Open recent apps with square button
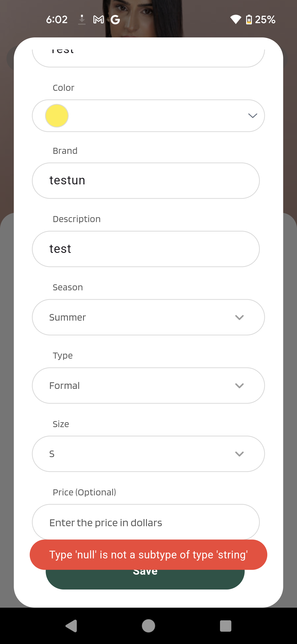Image resolution: width=297 pixels, height=644 pixels. coord(226,626)
